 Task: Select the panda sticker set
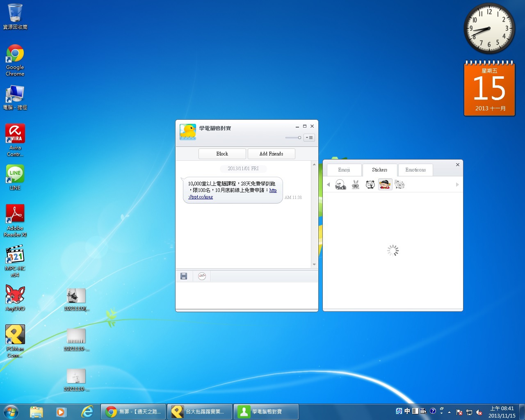tap(370, 185)
